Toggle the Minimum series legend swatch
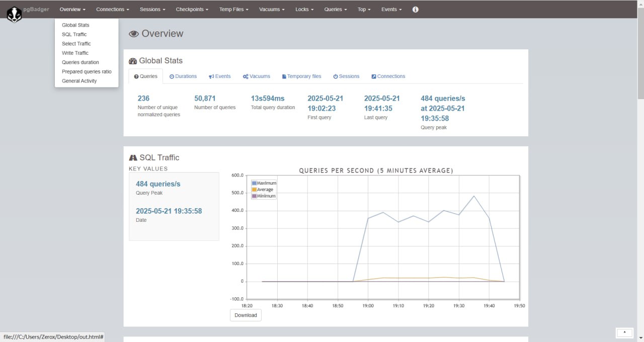This screenshot has width=644, height=342. [255, 196]
